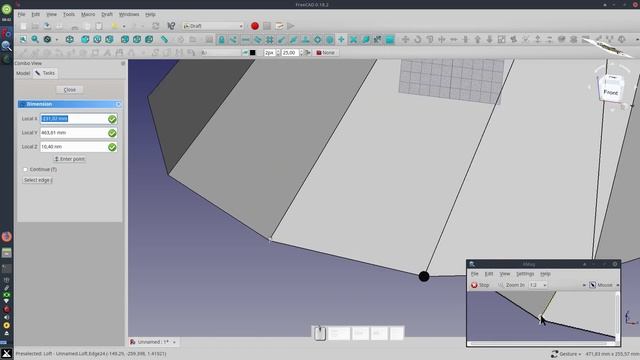Click the Local Y input field
640x360 pixels.
[x=74, y=133]
